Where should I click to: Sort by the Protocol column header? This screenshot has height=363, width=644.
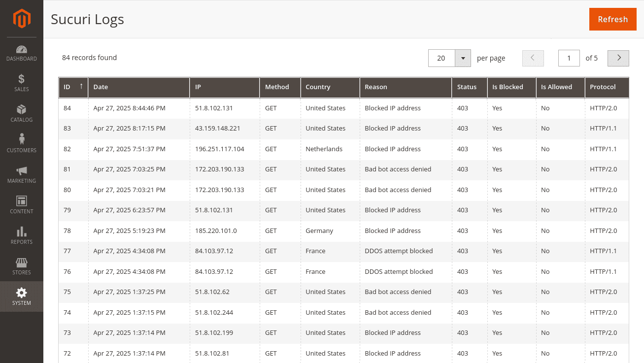click(x=607, y=87)
